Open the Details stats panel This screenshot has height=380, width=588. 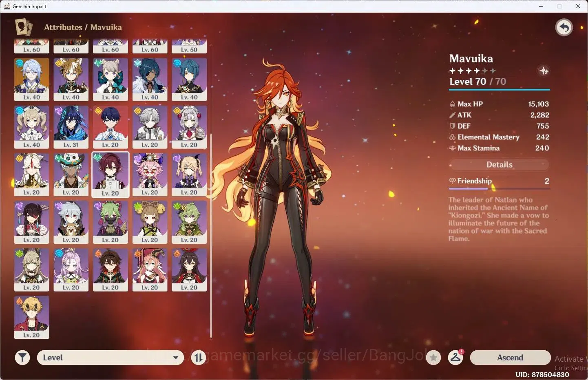pyautogui.click(x=499, y=165)
